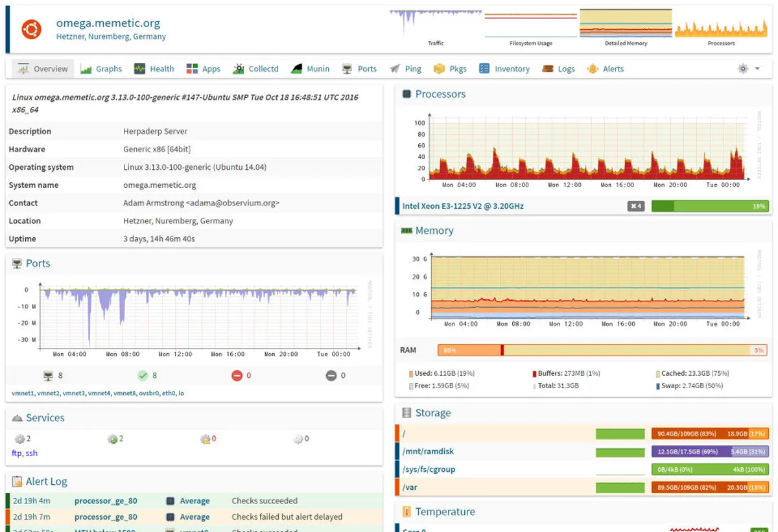Click the Ping tab icon
This screenshot has height=532, width=778.
coord(395,69)
